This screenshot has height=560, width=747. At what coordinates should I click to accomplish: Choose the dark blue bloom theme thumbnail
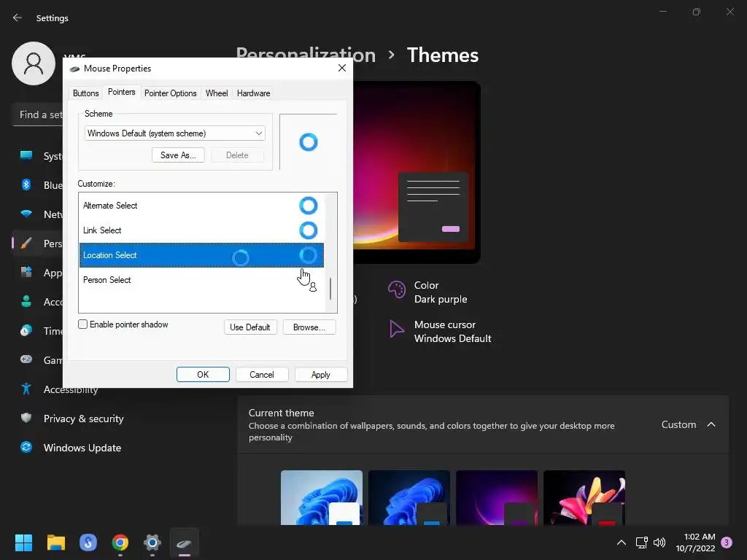point(409,497)
